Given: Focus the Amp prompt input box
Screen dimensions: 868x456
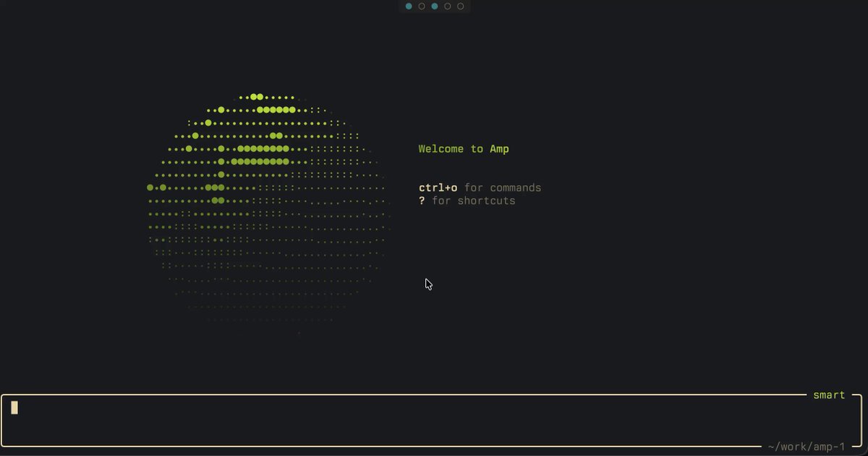Looking at the screenshot, I should click(432, 421).
